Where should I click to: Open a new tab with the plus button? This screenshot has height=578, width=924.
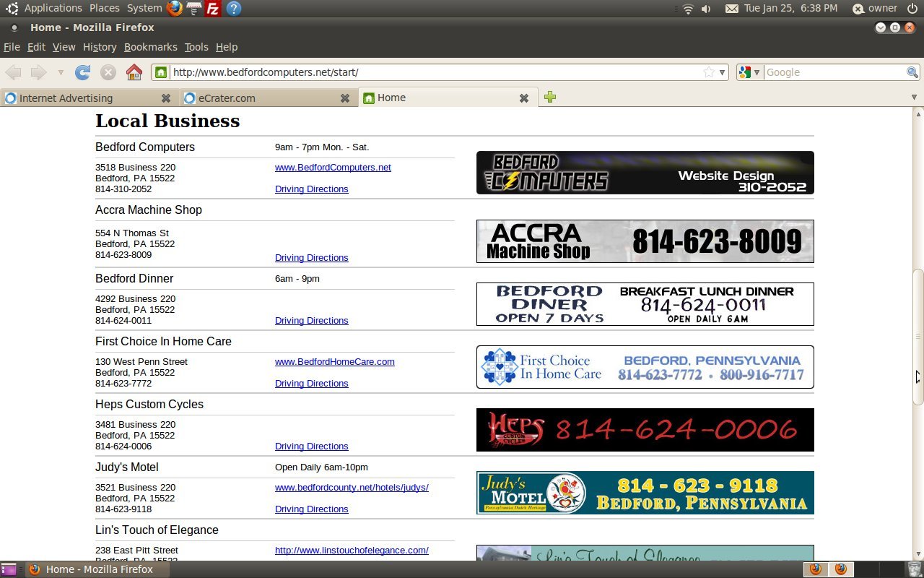[x=550, y=98]
